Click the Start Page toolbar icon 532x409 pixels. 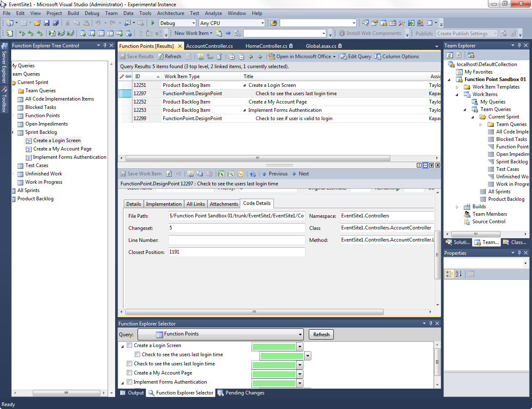[x=411, y=23]
